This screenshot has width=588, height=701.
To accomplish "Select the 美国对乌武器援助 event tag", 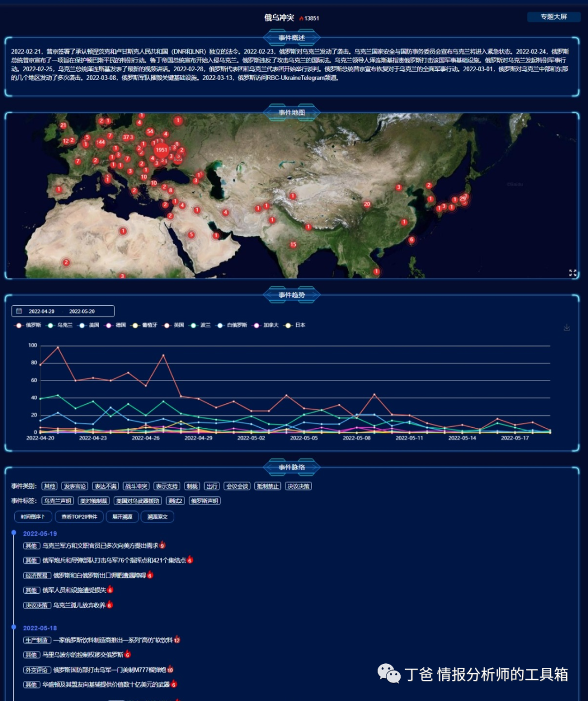I will tap(138, 501).
